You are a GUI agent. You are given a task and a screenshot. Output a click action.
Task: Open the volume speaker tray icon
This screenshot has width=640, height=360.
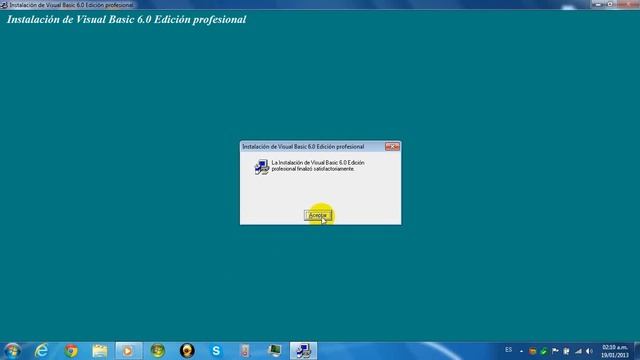coord(589,351)
